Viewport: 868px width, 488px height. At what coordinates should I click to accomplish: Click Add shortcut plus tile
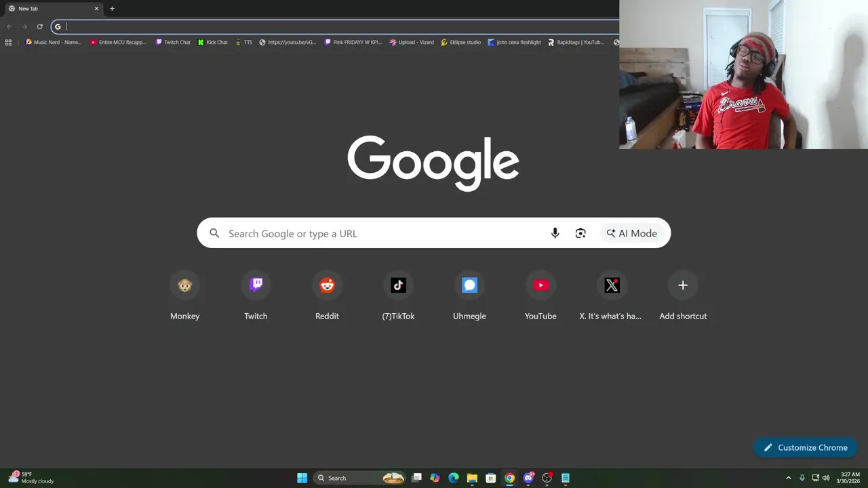[683, 296]
